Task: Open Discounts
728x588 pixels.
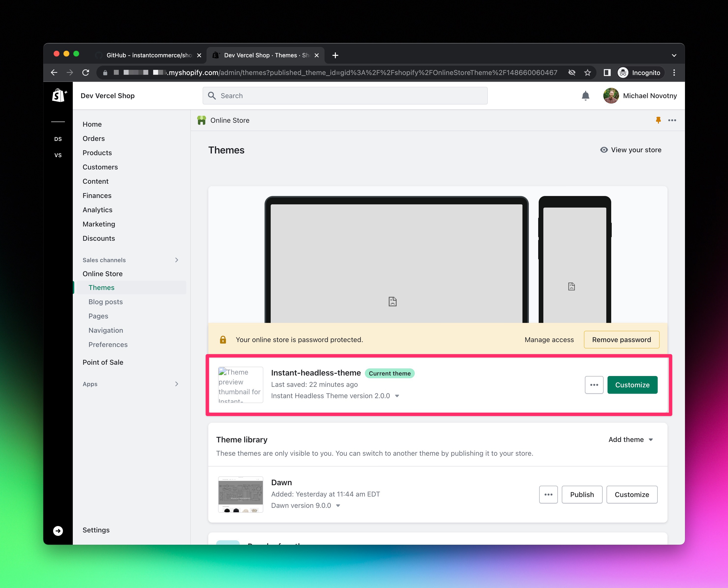Action: (x=99, y=238)
